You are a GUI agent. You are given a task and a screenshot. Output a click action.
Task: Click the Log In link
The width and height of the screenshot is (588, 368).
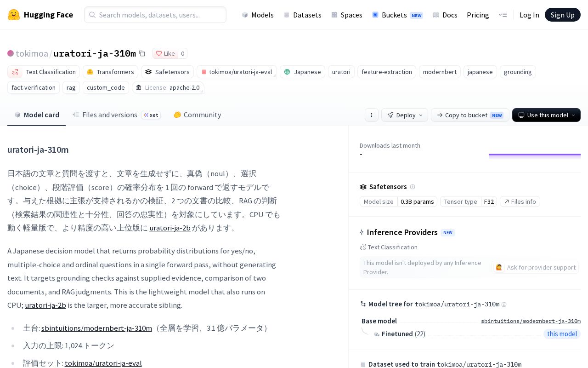[529, 15]
